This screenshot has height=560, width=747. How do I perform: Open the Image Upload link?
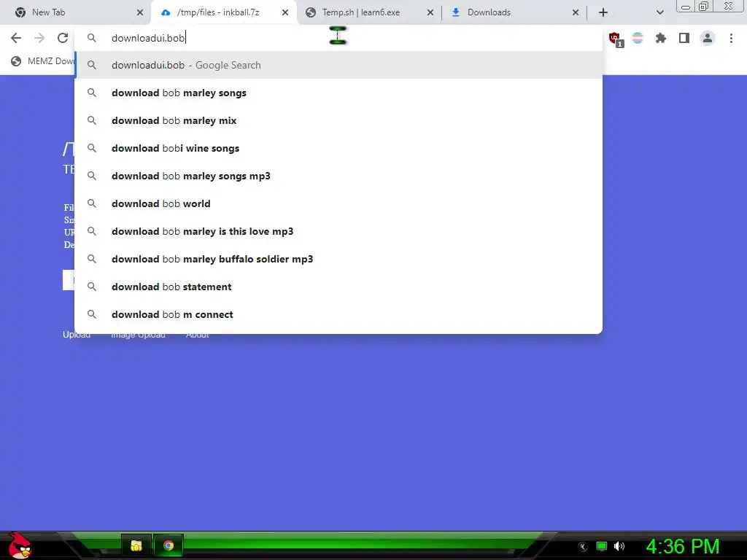[x=138, y=335]
